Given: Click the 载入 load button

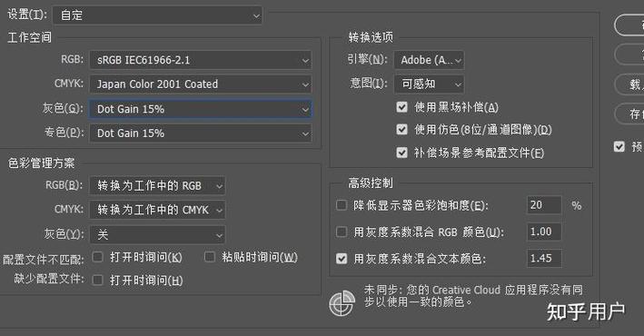Looking at the screenshot, I should [x=629, y=84].
